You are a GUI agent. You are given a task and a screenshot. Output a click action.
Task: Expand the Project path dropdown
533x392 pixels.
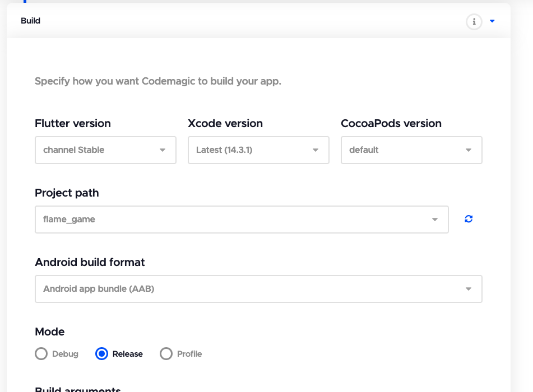pos(242,220)
